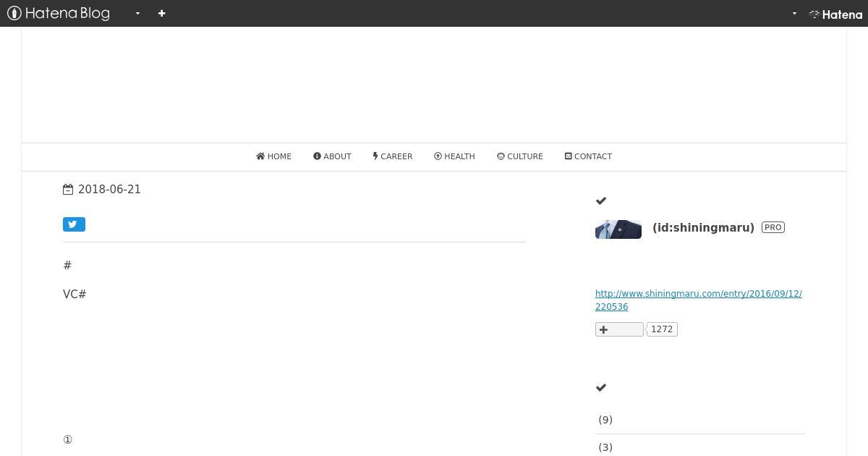Open the author profile avatar image
868x456 pixels.
[618, 229]
